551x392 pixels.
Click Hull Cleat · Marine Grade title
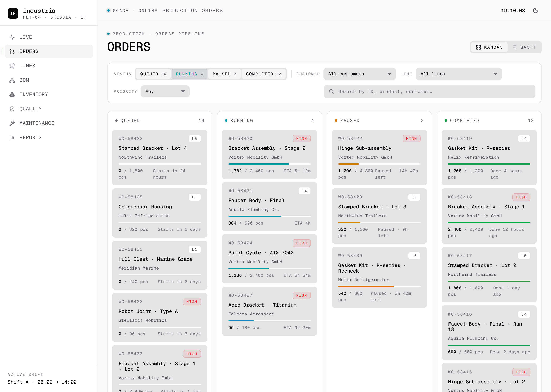click(155, 259)
